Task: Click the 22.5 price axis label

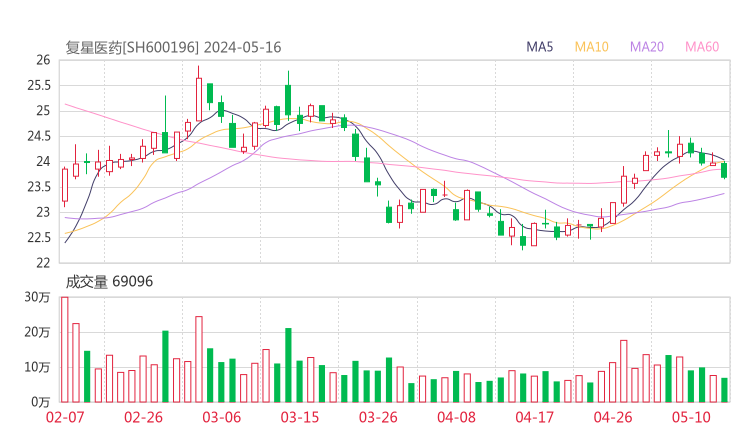Action: click(x=39, y=237)
